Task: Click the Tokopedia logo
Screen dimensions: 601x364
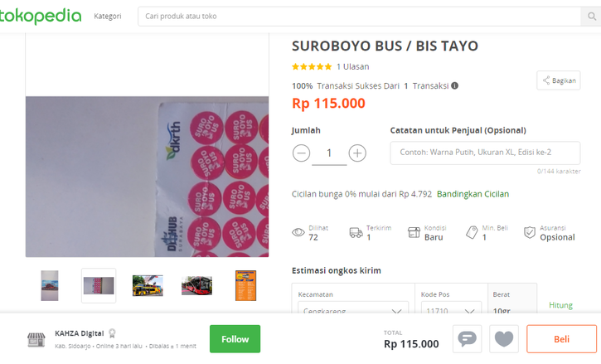Action: (x=41, y=16)
